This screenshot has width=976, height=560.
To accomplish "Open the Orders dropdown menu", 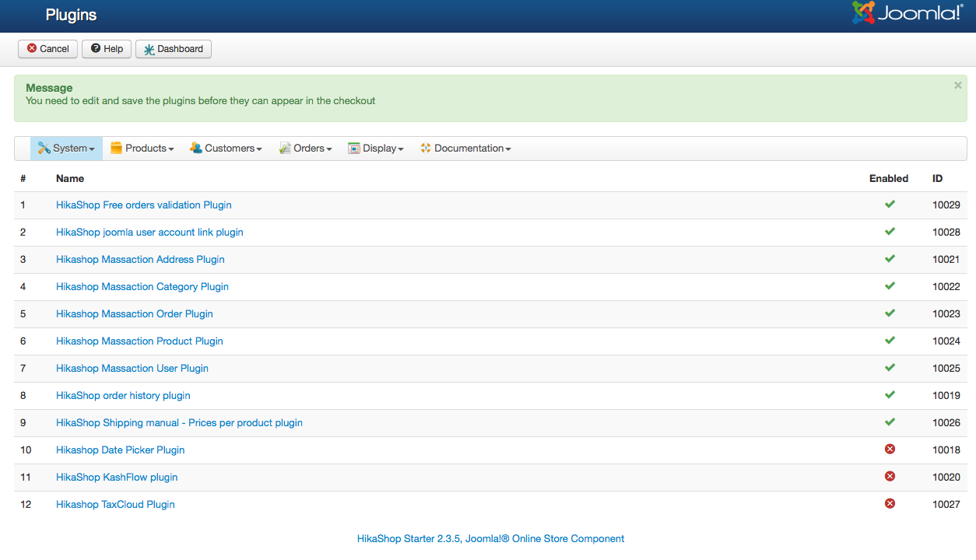I will (x=305, y=149).
